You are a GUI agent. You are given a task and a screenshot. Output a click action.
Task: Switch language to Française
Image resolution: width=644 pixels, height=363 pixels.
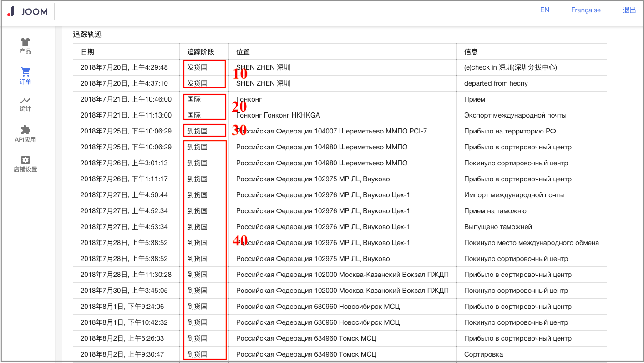(x=586, y=10)
